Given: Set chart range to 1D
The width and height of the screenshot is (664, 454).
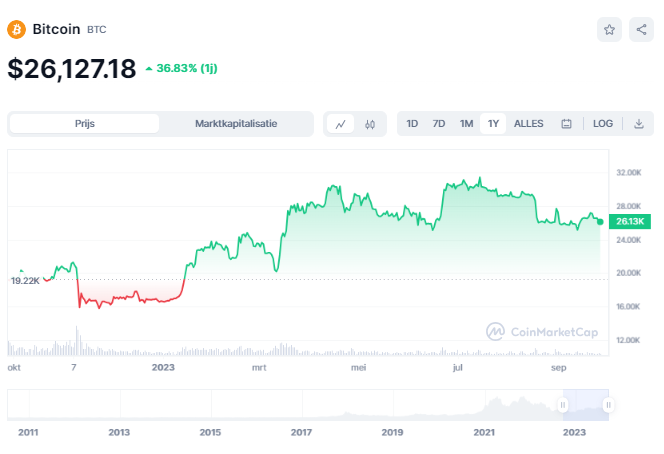Looking at the screenshot, I should [x=412, y=124].
